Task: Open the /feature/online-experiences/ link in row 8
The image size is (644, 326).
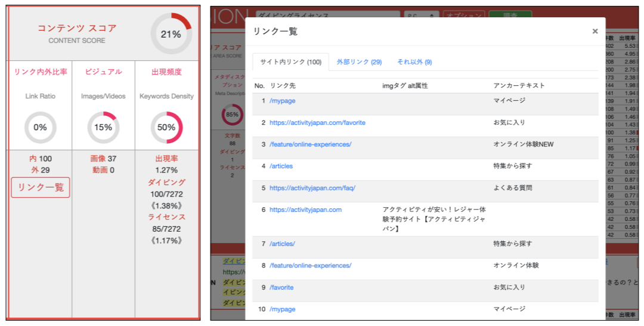Action: pyautogui.click(x=310, y=266)
